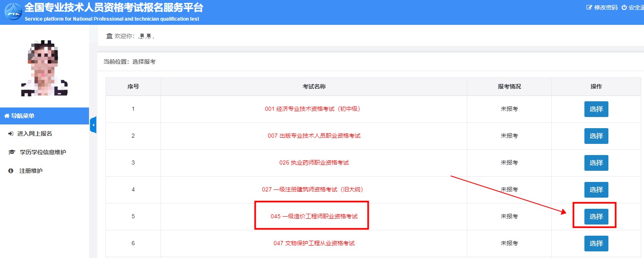Click the home icon beside 导航菜单

pyautogui.click(x=7, y=116)
